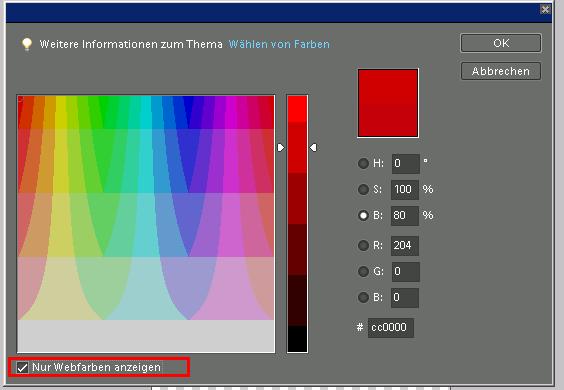The width and height of the screenshot is (564, 390).
Task: Click the R value field showing 204
Action: (x=405, y=246)
